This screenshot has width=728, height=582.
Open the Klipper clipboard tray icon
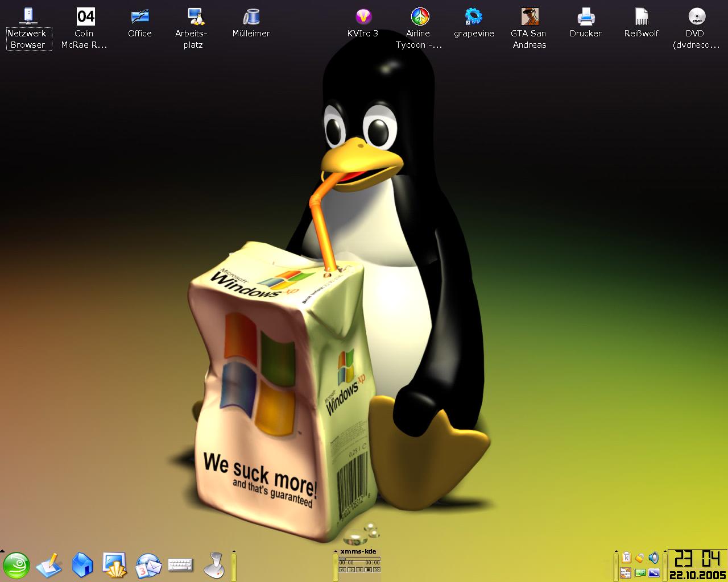point(626,558)
